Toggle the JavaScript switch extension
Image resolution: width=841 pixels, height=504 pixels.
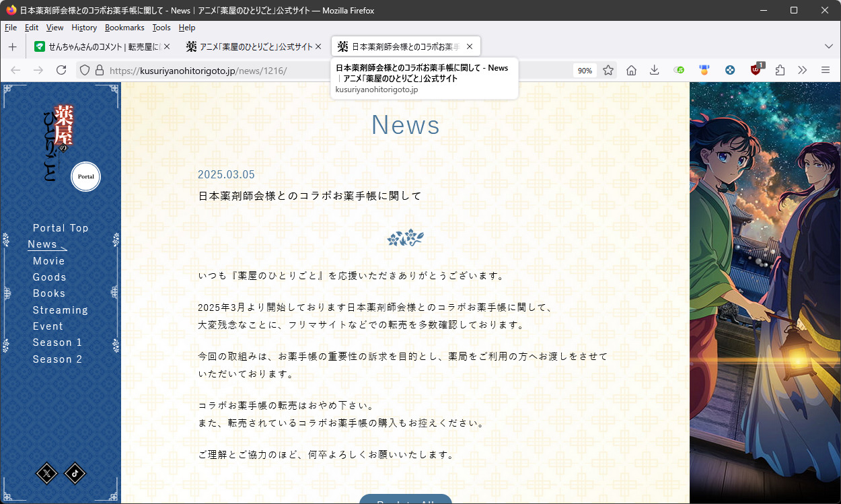pos(679,70)
